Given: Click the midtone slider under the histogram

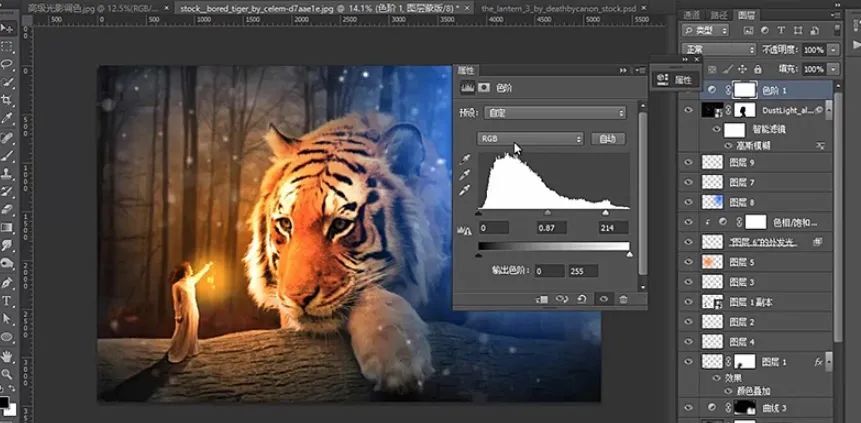Looking at the screenshot, I should [x=547, y=212].
